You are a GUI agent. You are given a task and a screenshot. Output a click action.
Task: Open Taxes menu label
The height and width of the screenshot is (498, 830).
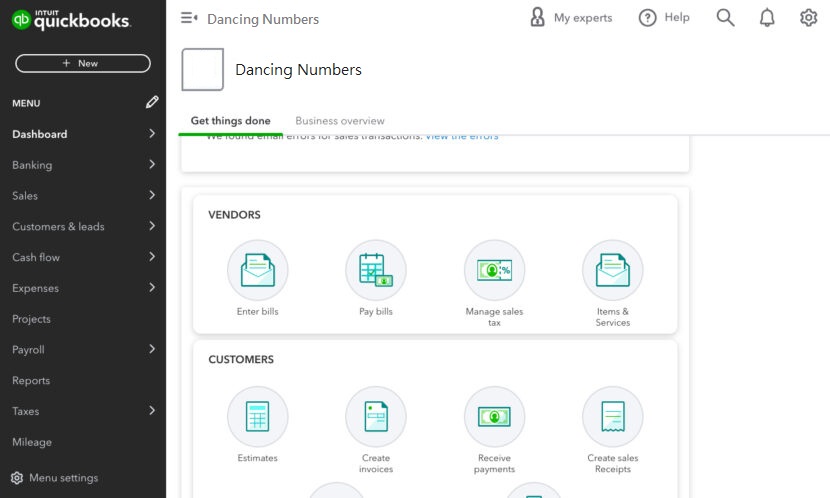(25, 411)
